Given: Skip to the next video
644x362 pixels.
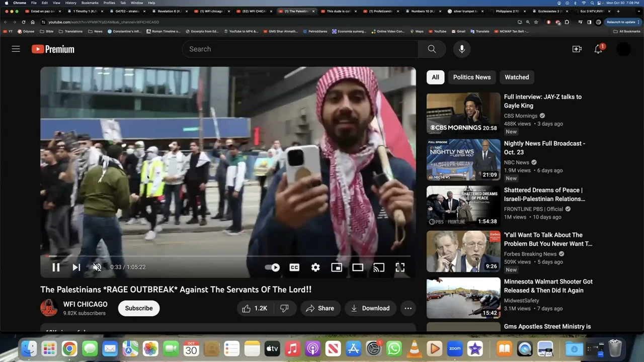Looking at the screenshot, I should 76,267.
